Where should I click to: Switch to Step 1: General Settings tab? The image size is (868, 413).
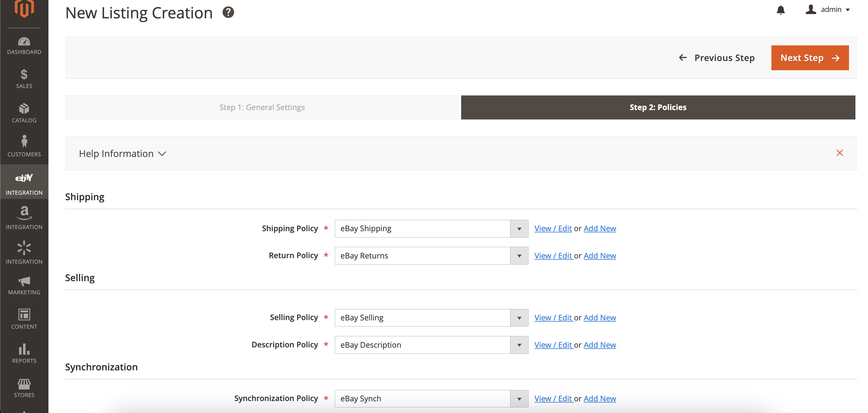pos(262,107)
